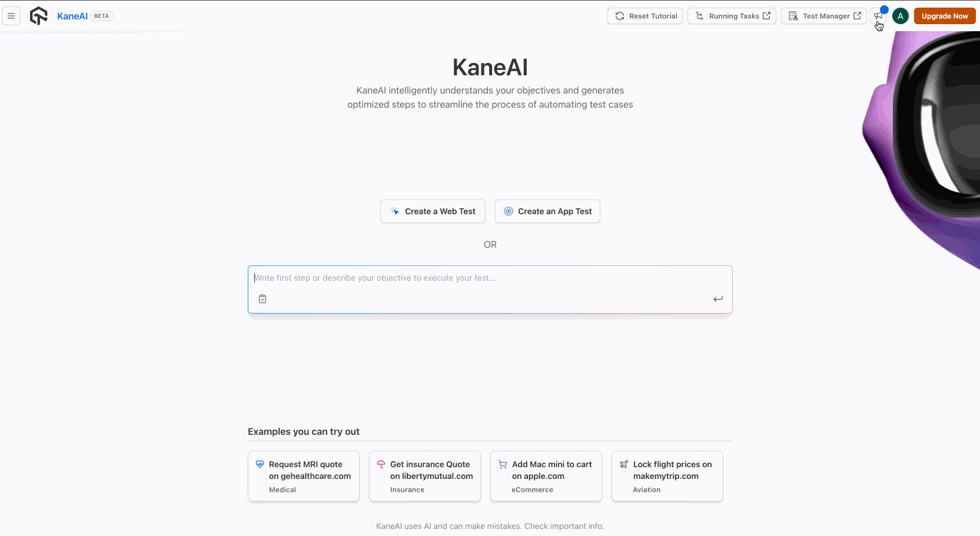The image size is (980, 536).
Task: Select the Request MRI quote example
Action: point(304,476)
